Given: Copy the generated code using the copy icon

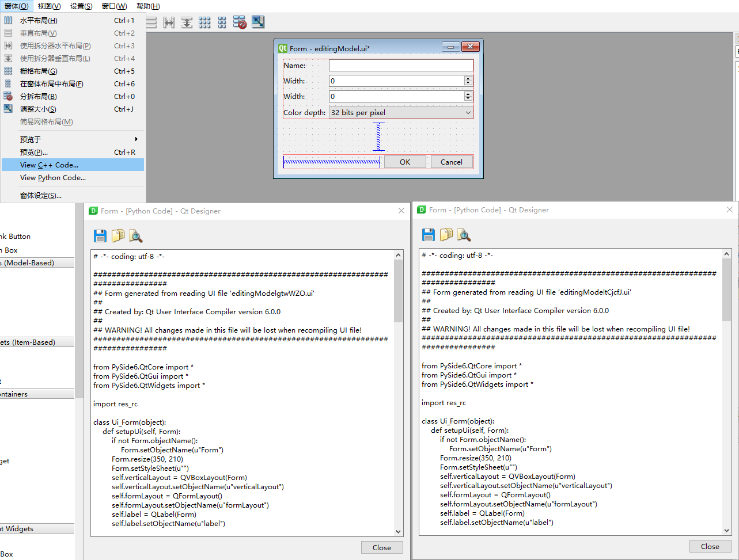Looking at the screenshot, I should coord(117,235).
